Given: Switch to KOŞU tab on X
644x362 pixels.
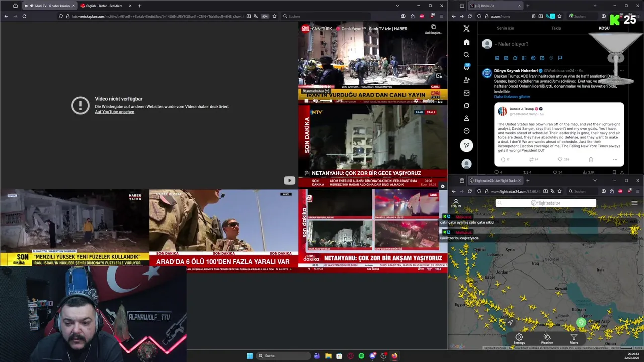Looking at the screenshot, I should point(604,28).
